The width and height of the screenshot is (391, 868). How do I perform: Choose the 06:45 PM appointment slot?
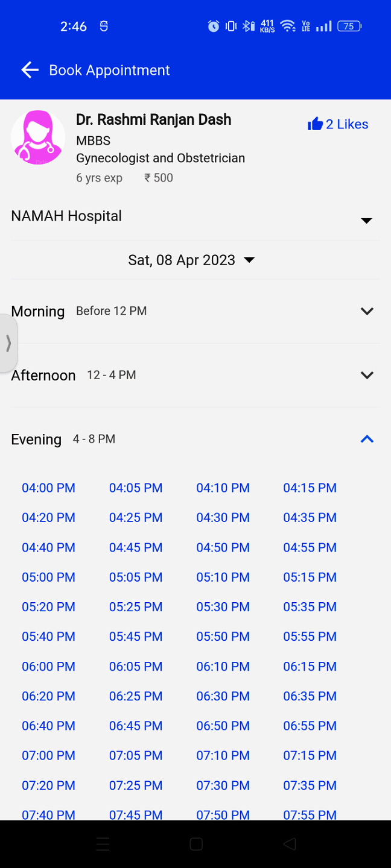(136, 726)
